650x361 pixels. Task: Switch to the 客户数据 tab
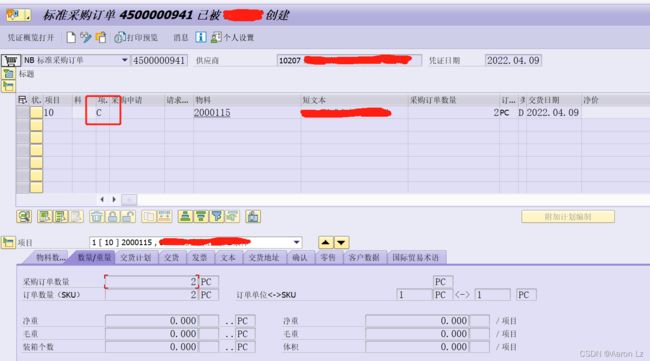[x=364, y=257]
